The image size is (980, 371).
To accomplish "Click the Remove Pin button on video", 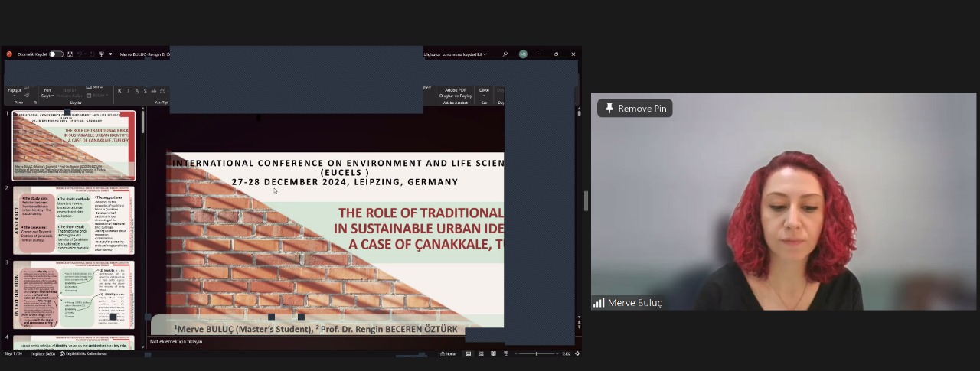I will point(635,108).
